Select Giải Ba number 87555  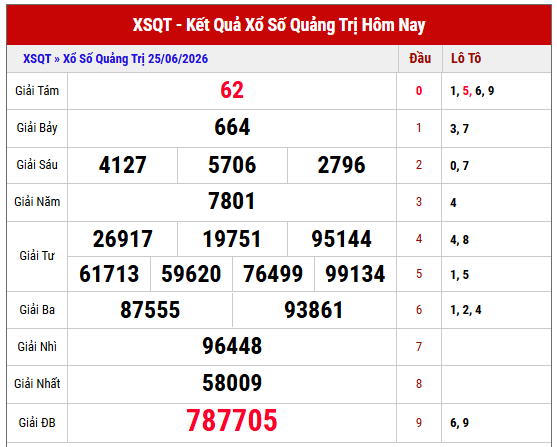click(x=150, y=310)
